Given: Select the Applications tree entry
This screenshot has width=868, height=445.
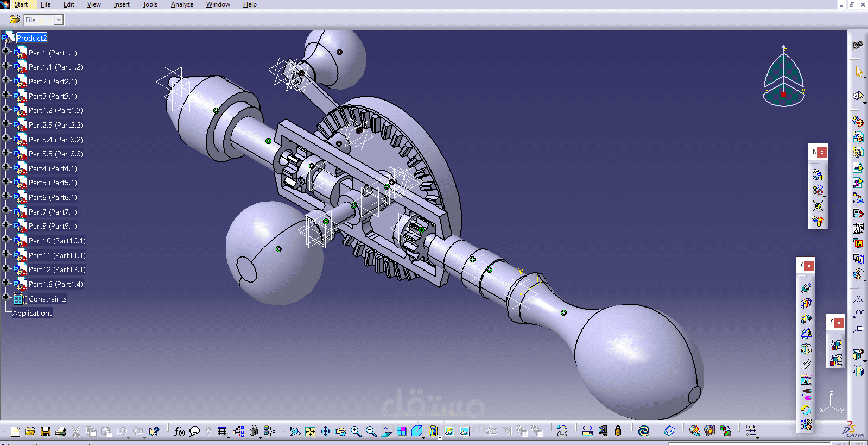Looking at the screenshot, I should point(33,313).
